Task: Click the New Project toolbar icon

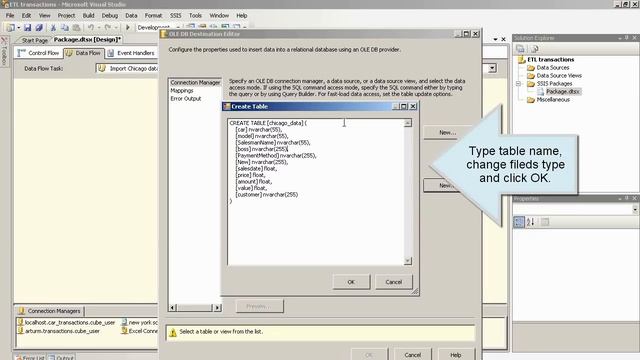Action: [x=10, y=28]
